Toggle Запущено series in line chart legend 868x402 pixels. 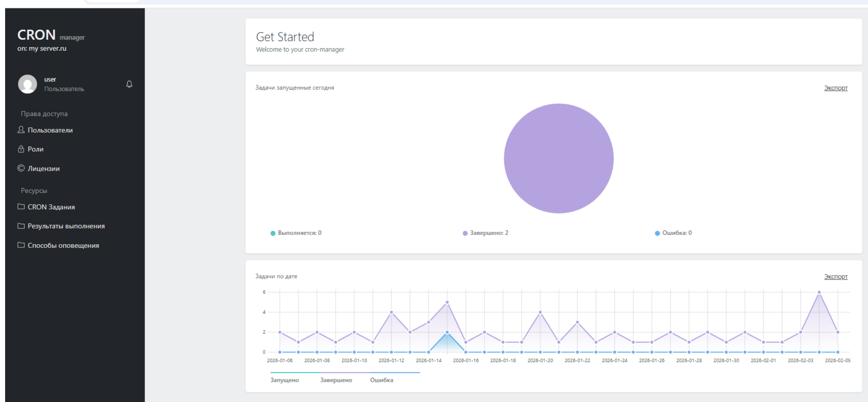[284, 380]
